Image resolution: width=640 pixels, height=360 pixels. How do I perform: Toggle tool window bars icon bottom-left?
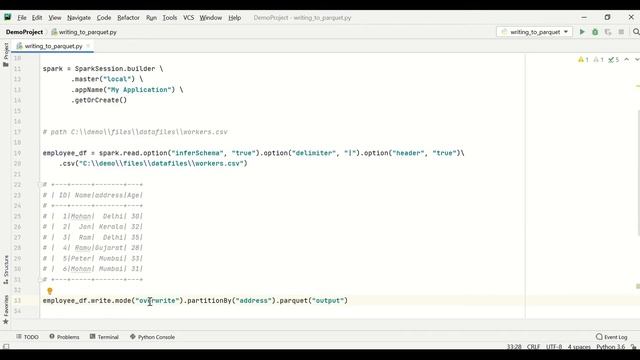point(6,347)
